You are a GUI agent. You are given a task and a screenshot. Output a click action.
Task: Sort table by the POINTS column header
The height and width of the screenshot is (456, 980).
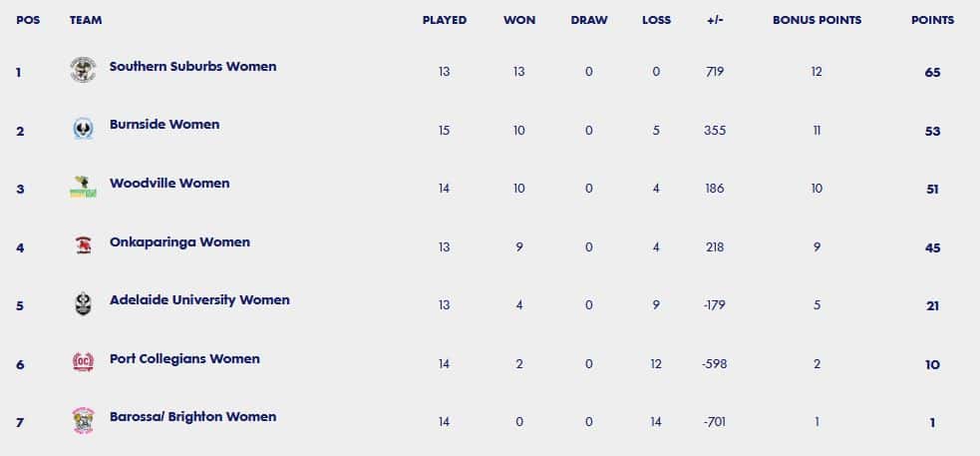tap(932, 20)
